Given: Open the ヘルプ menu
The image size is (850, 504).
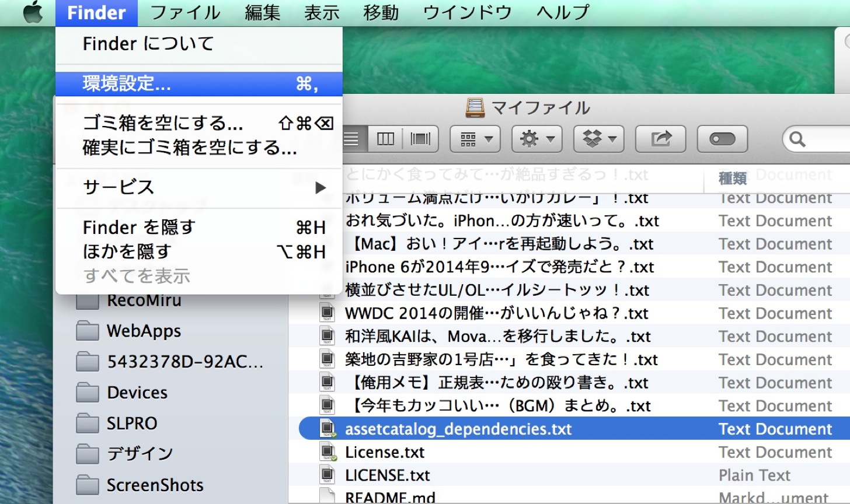Looking at the screenshot, I should point(563,13).
